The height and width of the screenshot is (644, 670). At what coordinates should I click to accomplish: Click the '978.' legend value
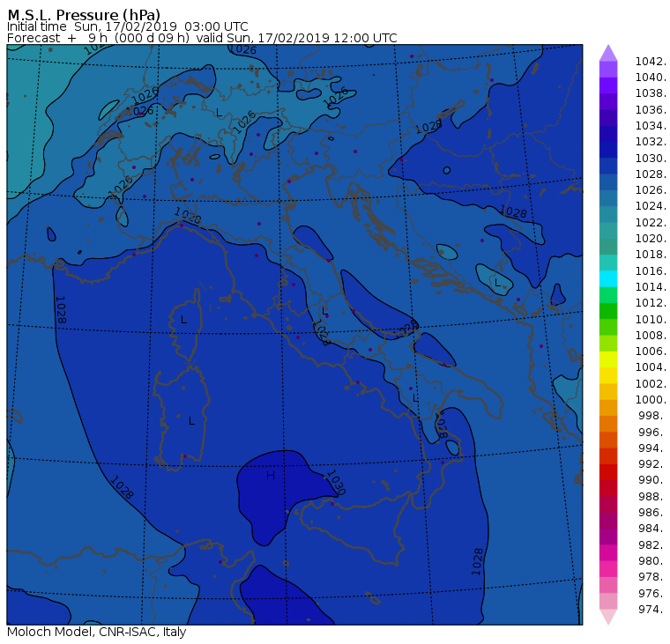[652, 577]
